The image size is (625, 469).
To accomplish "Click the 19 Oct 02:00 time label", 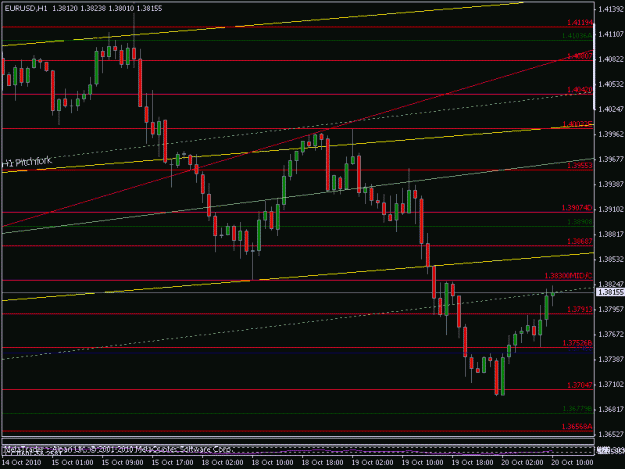I will click(x=372, y=462).
